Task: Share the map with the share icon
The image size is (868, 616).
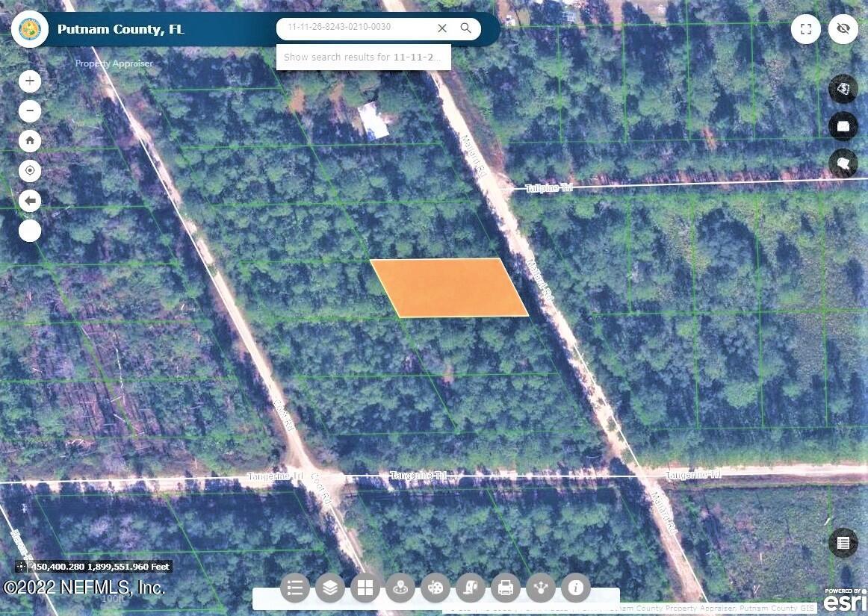Action: [541, 588]
